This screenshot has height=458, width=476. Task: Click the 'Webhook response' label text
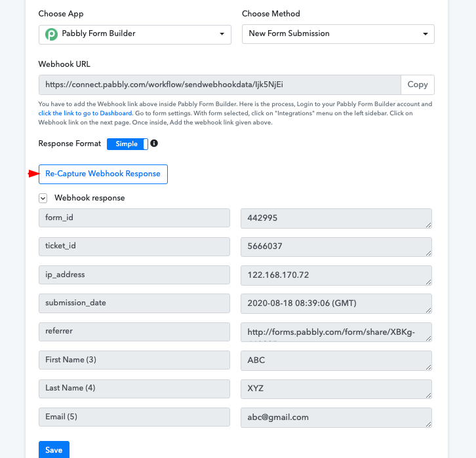[90, 198]
